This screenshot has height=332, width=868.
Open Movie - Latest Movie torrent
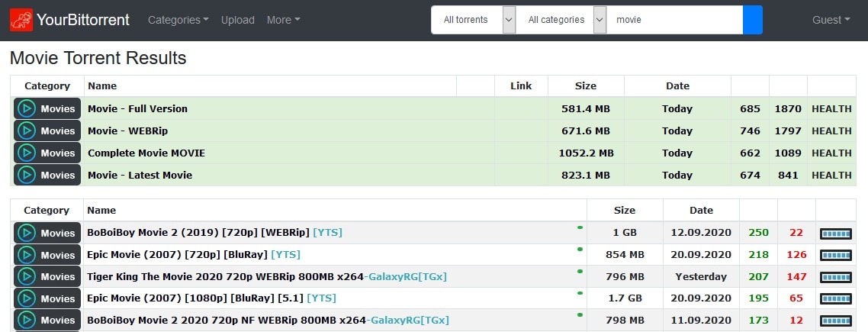140,175
